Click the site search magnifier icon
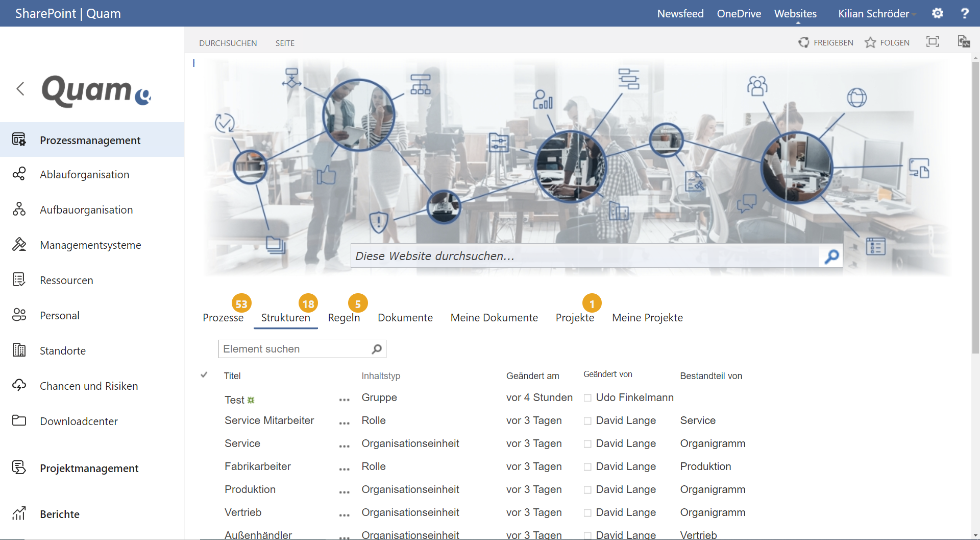 (x=831, y=256)
